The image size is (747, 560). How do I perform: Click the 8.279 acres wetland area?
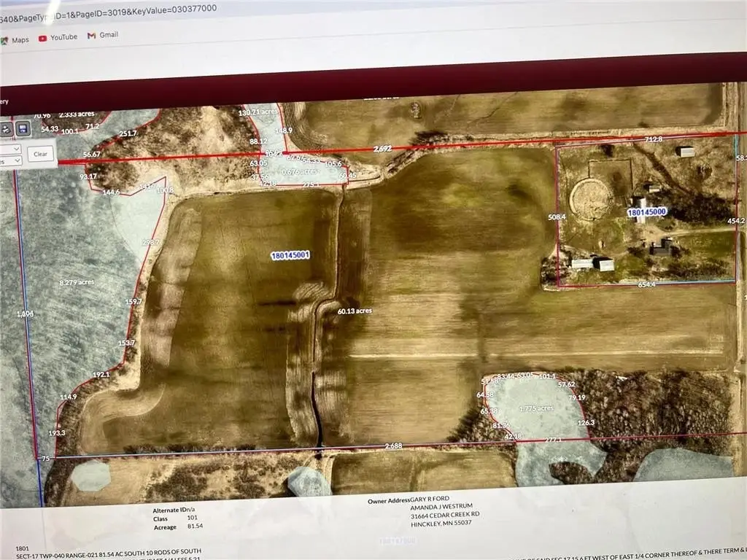click(x=77, y=282)
